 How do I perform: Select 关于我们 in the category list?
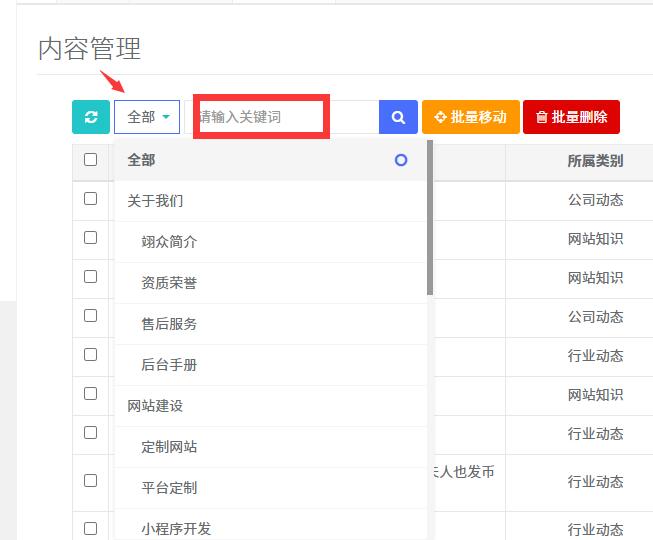(x=155, y=201)
